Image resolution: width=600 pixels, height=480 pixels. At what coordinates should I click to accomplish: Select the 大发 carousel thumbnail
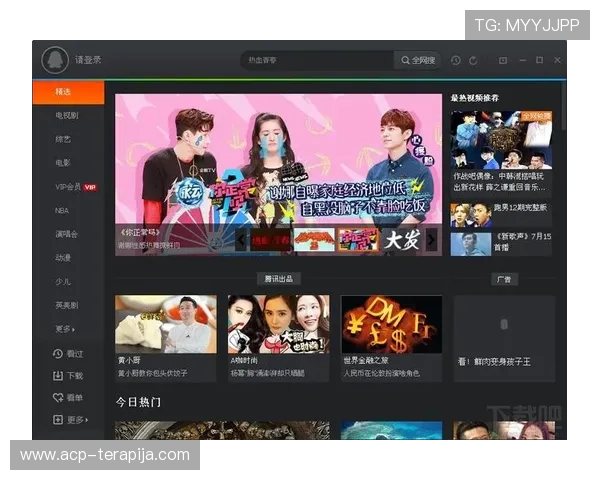(402, 240)
